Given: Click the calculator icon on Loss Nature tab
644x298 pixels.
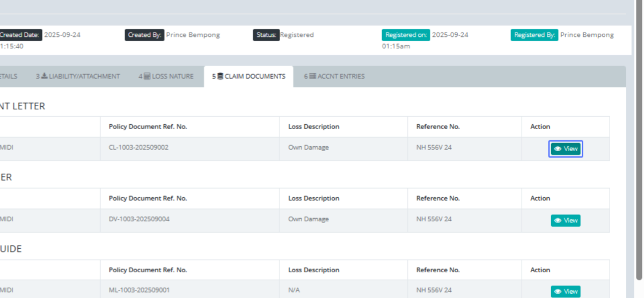Looking at the screenshot, I should tap(147, 77).
